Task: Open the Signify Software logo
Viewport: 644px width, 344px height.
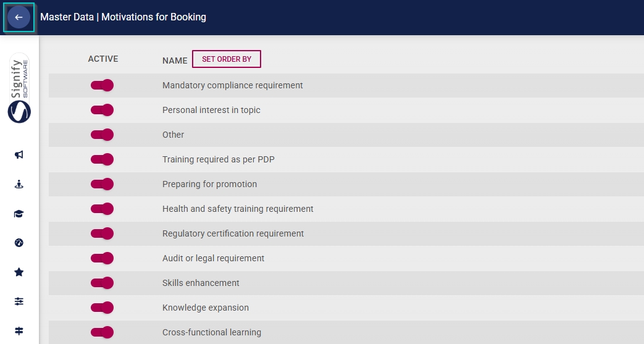Action: [x=19, y=88]
